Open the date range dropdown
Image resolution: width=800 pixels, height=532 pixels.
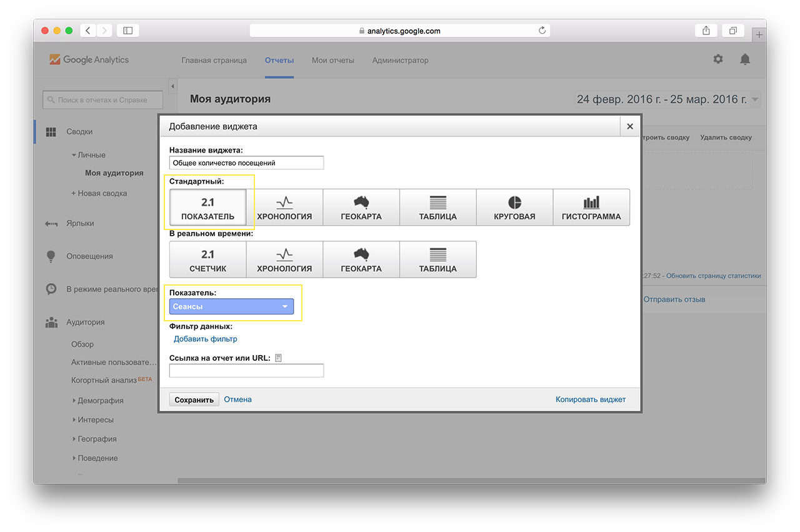click(667, 99)
